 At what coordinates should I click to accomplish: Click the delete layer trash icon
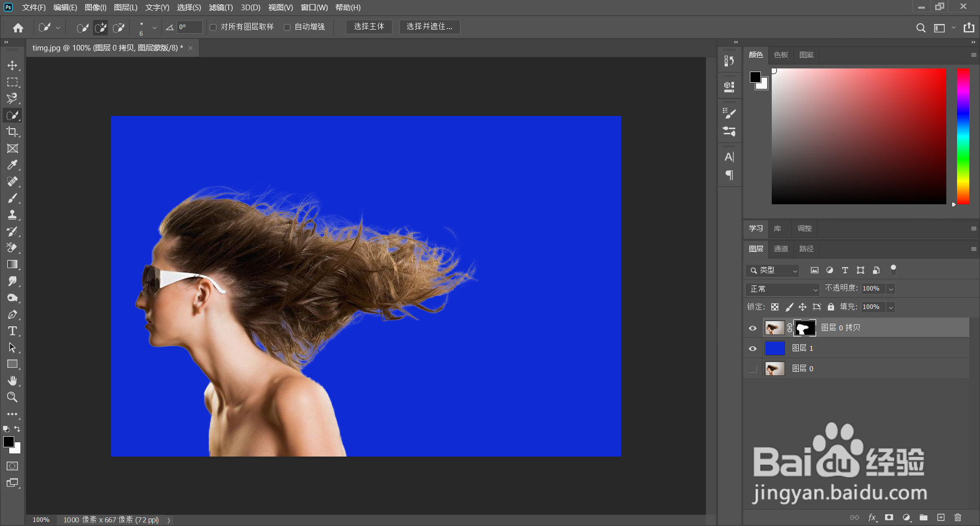(x=958, y=517)
